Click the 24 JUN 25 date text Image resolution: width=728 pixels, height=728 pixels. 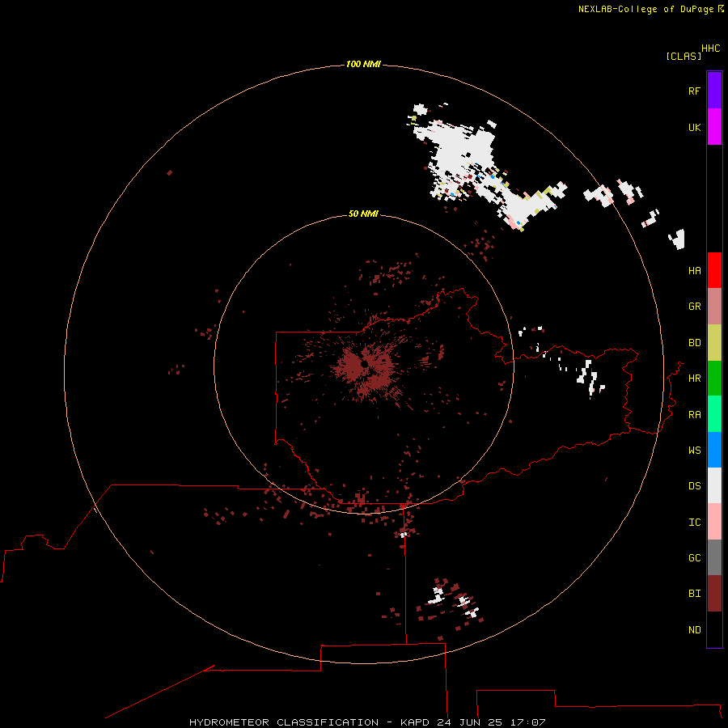click(469, 722)
